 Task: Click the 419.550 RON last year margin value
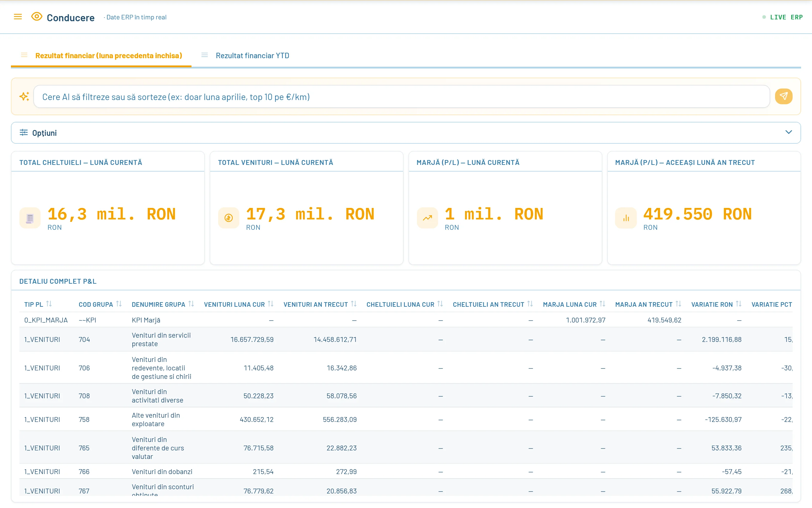click(697, 214)
